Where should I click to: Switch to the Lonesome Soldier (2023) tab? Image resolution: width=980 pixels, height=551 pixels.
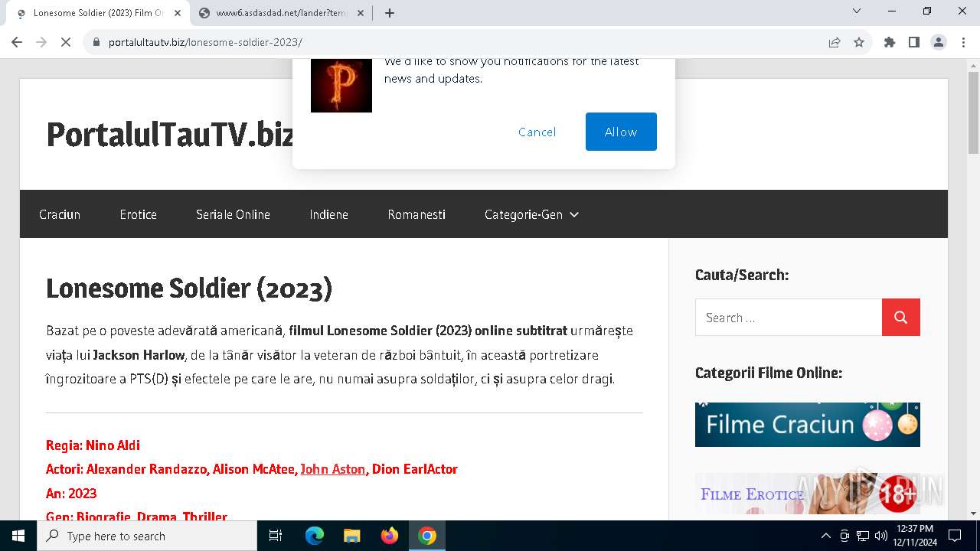(99, 13)
